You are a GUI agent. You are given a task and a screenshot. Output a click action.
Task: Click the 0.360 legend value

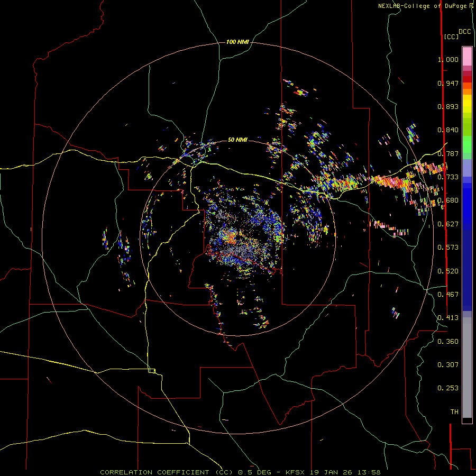(448, 342)
